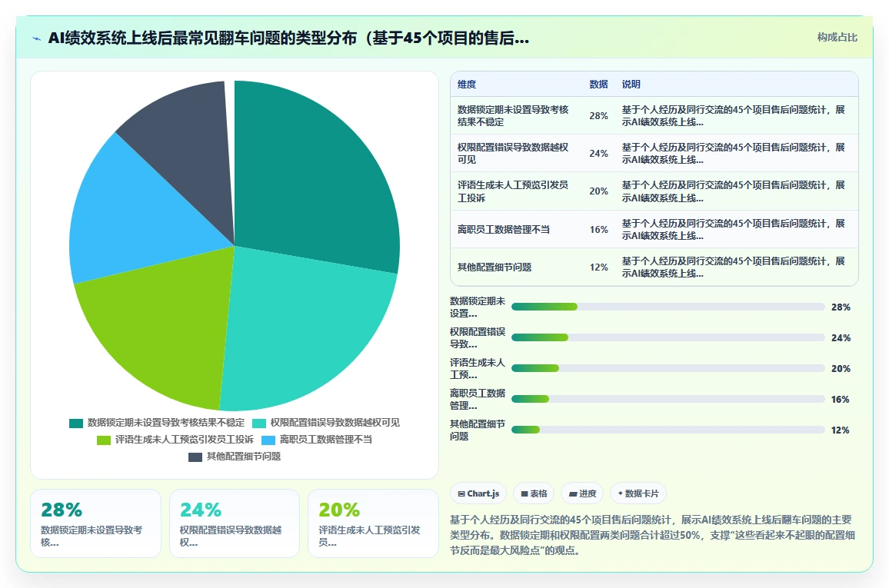Click the 16% value in the table

599,229
